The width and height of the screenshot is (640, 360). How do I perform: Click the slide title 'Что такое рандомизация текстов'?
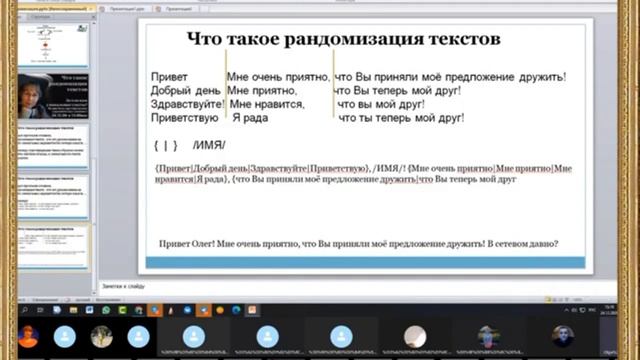click(x=343, y=39)
